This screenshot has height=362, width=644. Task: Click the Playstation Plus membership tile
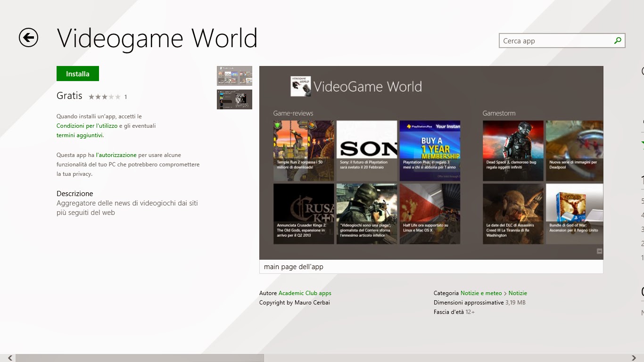click(430, 151)
